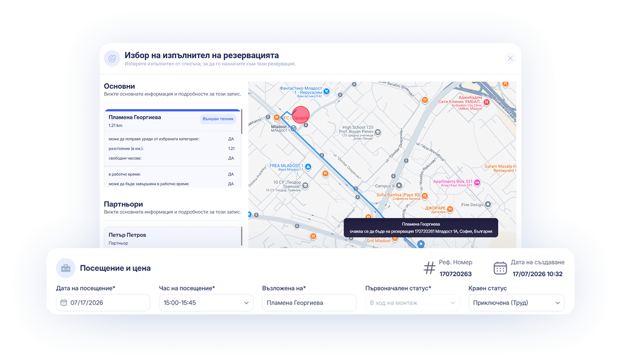This screenshot has width=621, height=364.
Task: Click the reference number 170720263
Action: [455, 274]
